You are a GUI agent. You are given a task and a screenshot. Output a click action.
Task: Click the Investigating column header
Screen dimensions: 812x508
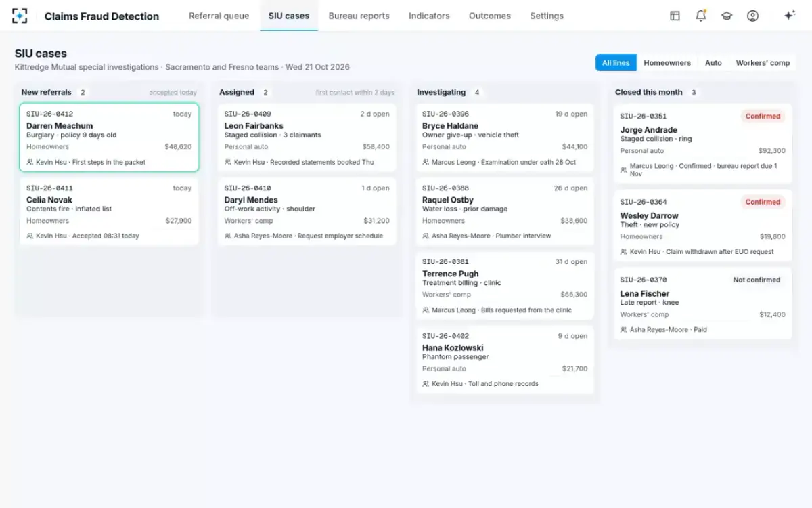pos(441,92)
